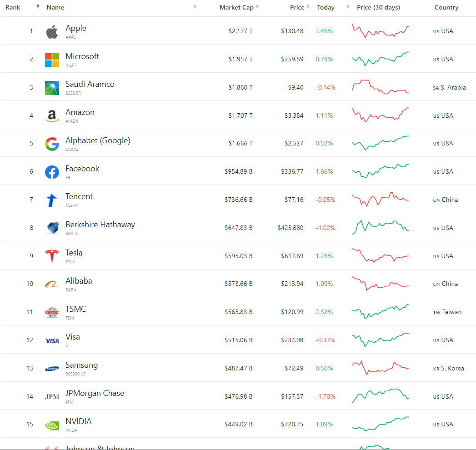Open the Alibaba company link
Screen dimensions: 476x450
pos(79,281)
